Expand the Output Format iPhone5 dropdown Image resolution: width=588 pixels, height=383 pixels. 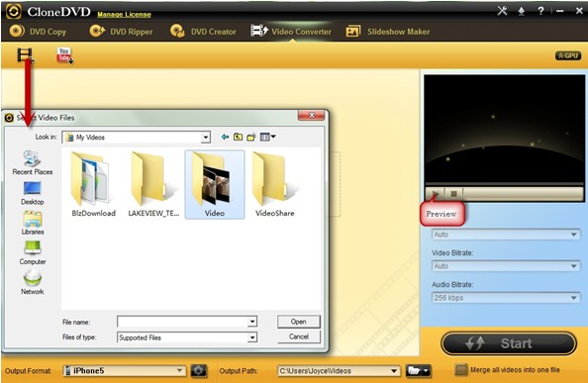point(124,371)
